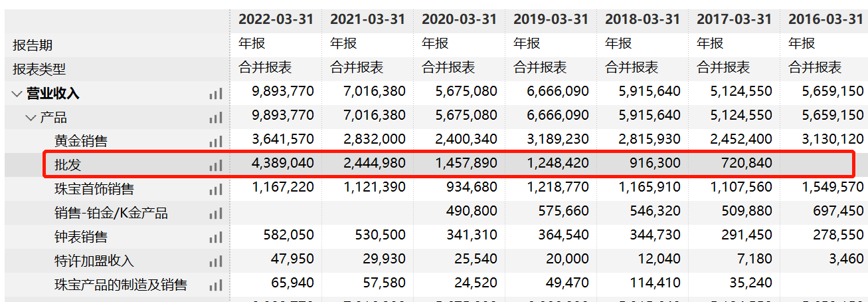Viewport: 868px width, 302px height.
Task: Click 铂金/K金产品 value 697,450
Action: click(839, 211)
